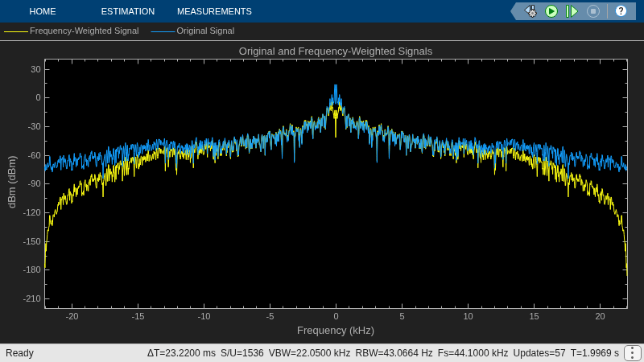The width and height of the screenshot is (644, 362).
Task: Click the 'Updates=57' status entry
Action: [x=539, y=353]
